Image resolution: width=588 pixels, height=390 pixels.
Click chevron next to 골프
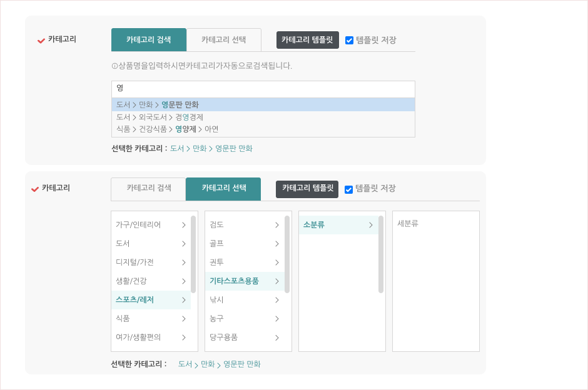[x=277, y=244]
